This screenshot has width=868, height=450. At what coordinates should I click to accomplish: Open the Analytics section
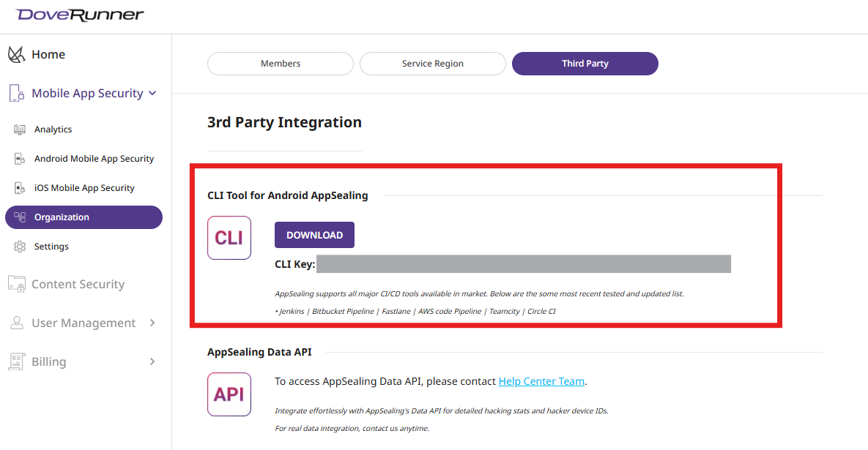click(x=20, y=129)
